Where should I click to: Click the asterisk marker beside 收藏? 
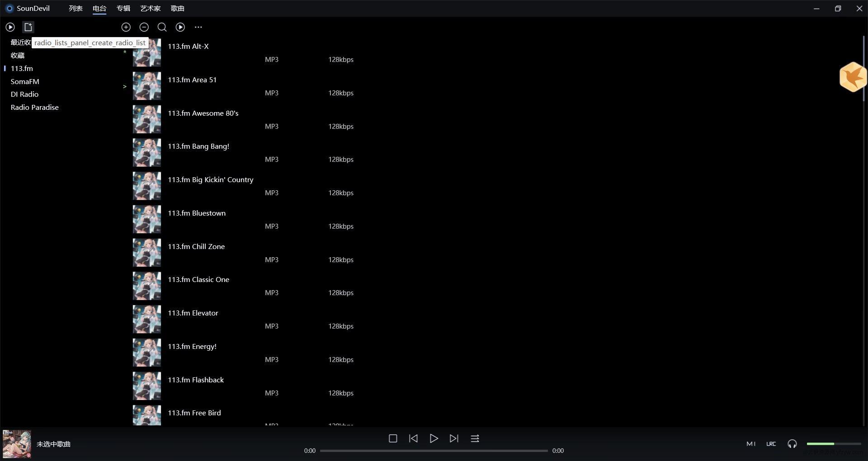point(125,52)
